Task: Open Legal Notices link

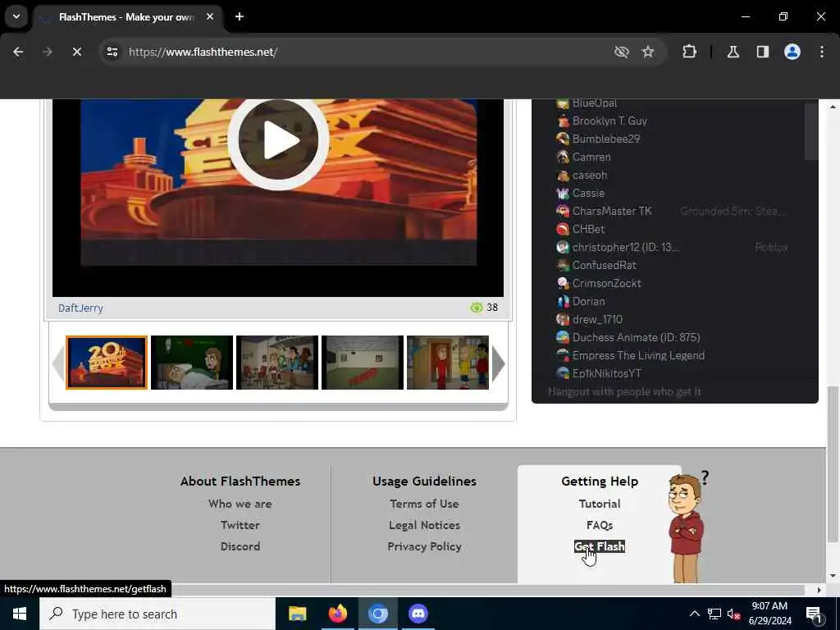Action: click(424, 525)
